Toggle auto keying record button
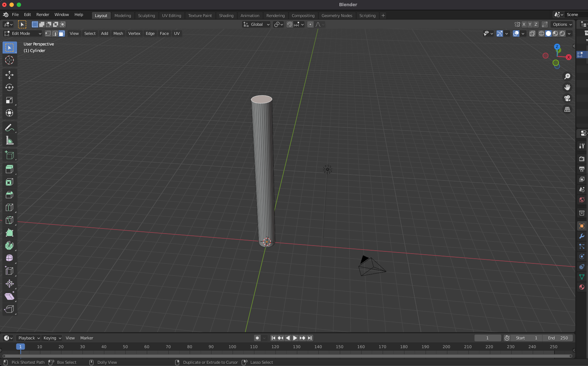Image resolution: width=588 pixels, height=366 pixels. 257,338
